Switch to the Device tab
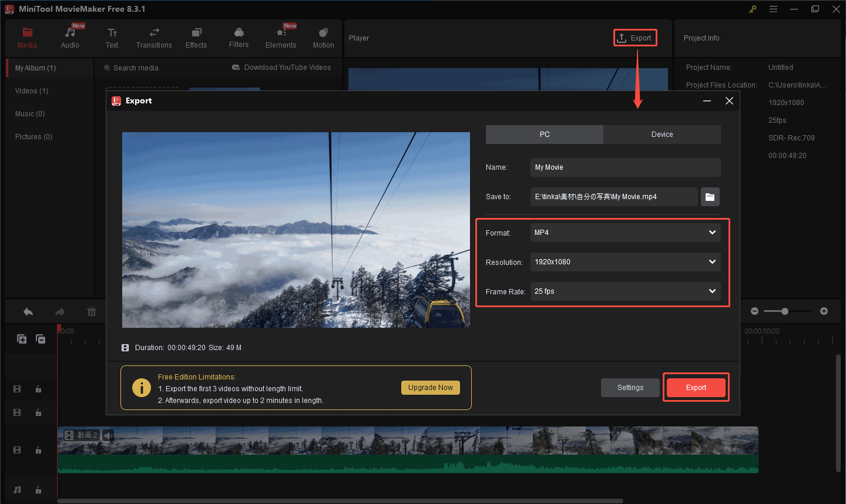 pos(662,135)
